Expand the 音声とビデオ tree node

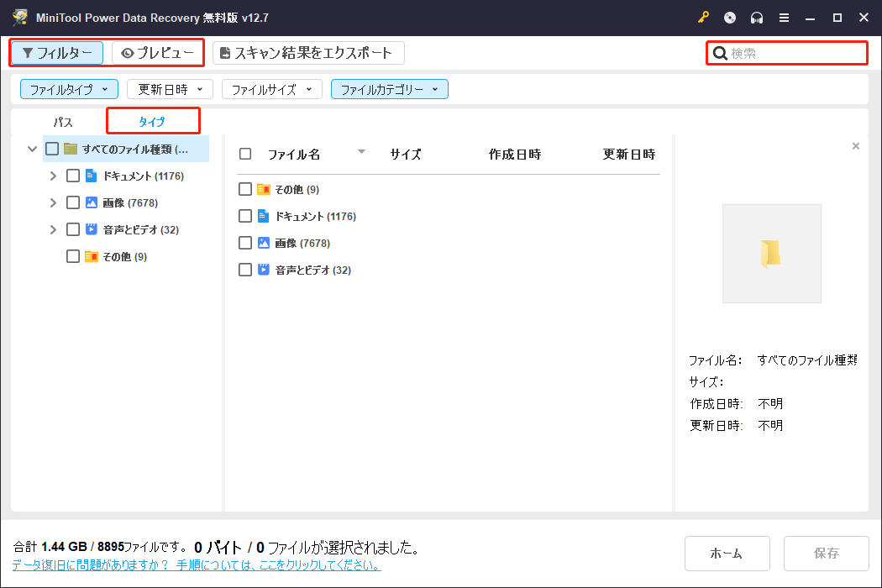[x=55, y=228]
